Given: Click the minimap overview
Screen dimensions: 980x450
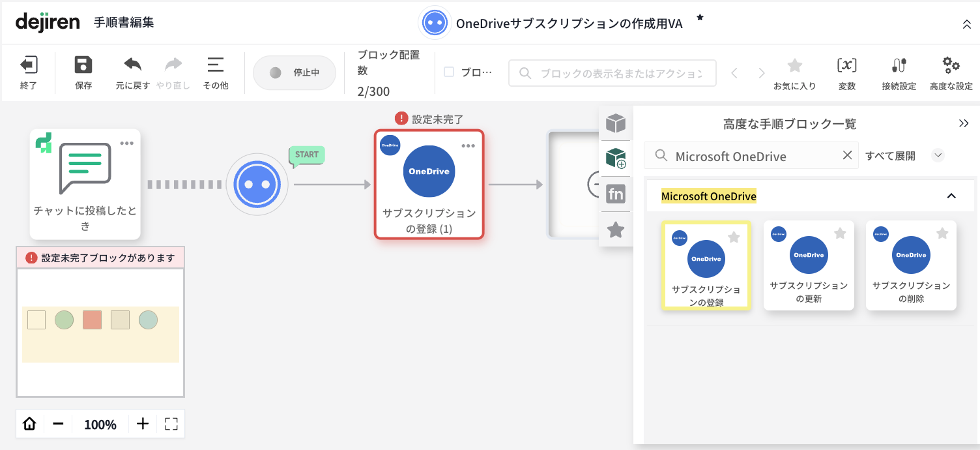Looking at the screenshot, I should click(100, 332).
